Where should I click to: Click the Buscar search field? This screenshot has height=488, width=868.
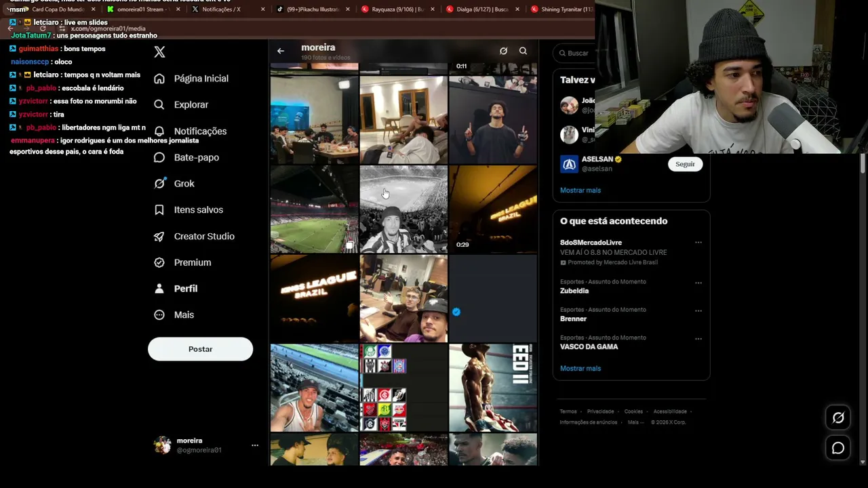[x=574, y=53]
